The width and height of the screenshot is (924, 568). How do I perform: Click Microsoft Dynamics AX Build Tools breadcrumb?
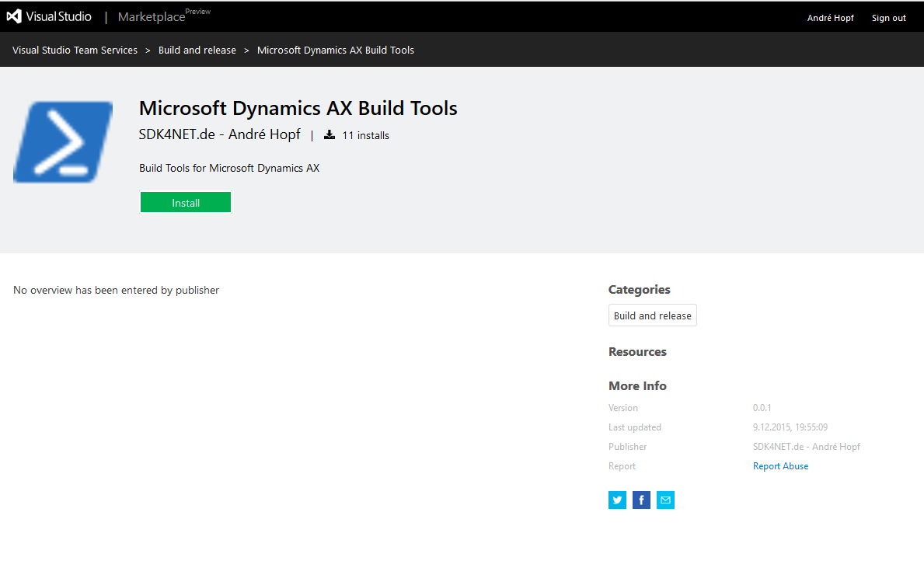point(335,50)
